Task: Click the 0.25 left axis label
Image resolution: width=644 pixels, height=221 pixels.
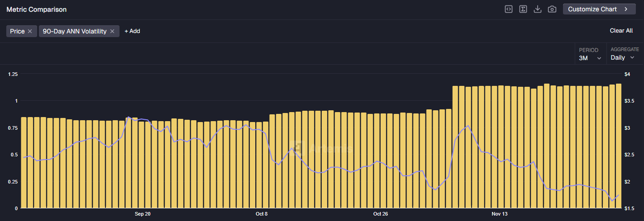Action: (x=13, y=182)
